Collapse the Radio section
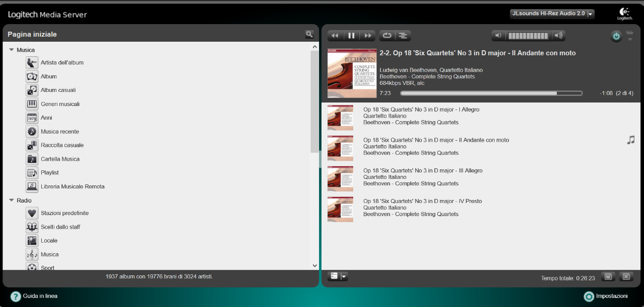 pyautogui.click(x=12, y=200)
